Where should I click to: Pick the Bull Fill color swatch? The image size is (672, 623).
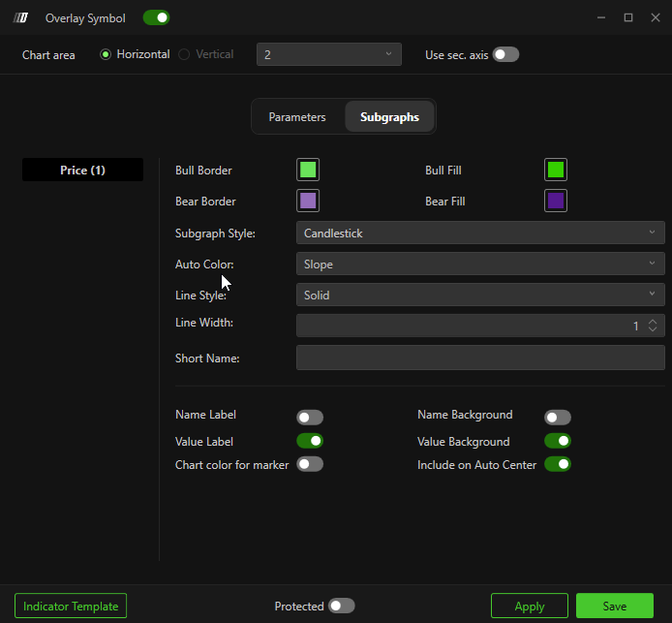(556, 171)
